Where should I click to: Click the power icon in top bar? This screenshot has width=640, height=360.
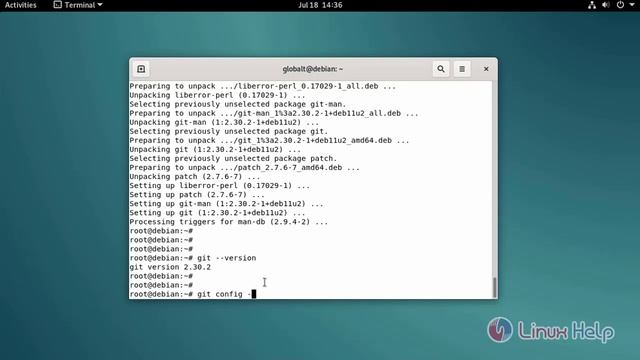coord(620,5)
